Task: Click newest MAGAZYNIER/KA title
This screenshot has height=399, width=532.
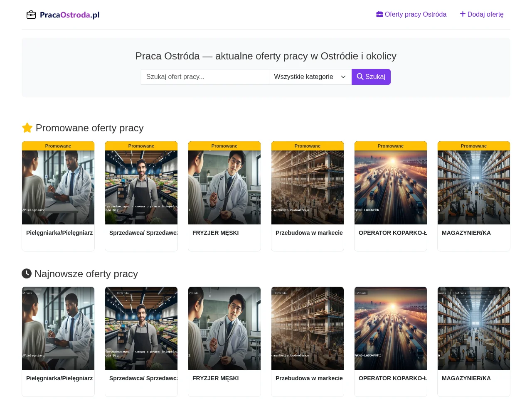Action: pyautogui.click(x=466, y=378)
